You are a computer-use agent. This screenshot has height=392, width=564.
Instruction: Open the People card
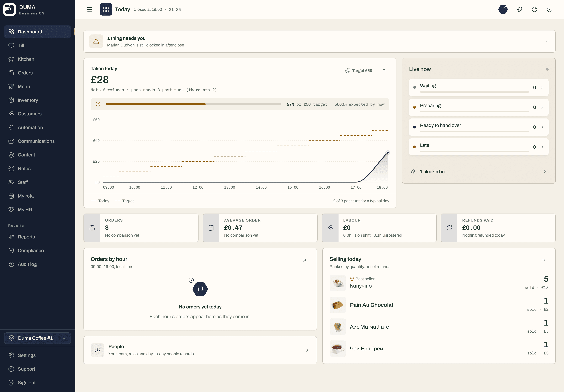point(200,350)
